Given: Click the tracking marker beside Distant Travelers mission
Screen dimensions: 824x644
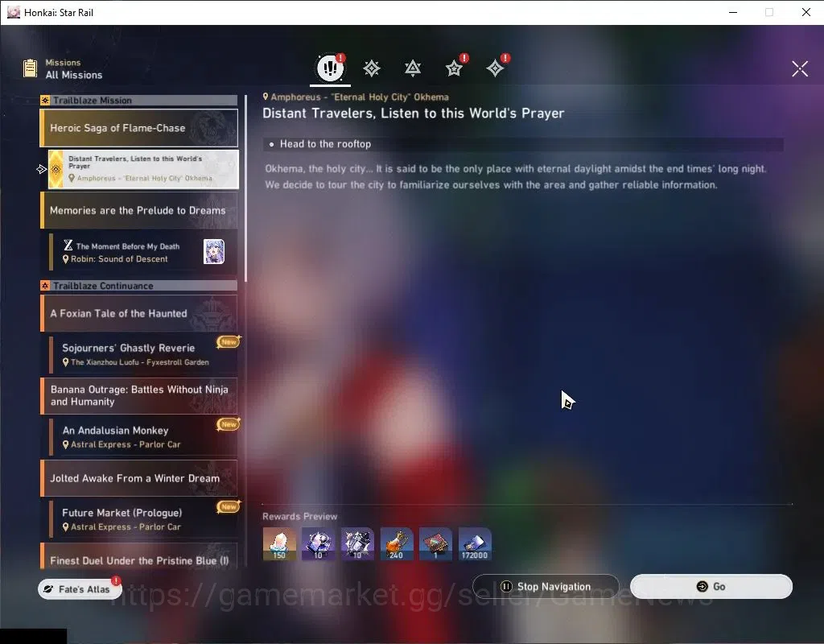Looking at the screenshot, I should (42, 169).
